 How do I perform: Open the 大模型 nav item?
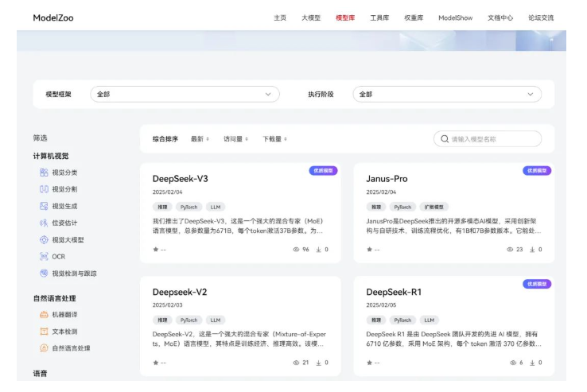[311, 17]
